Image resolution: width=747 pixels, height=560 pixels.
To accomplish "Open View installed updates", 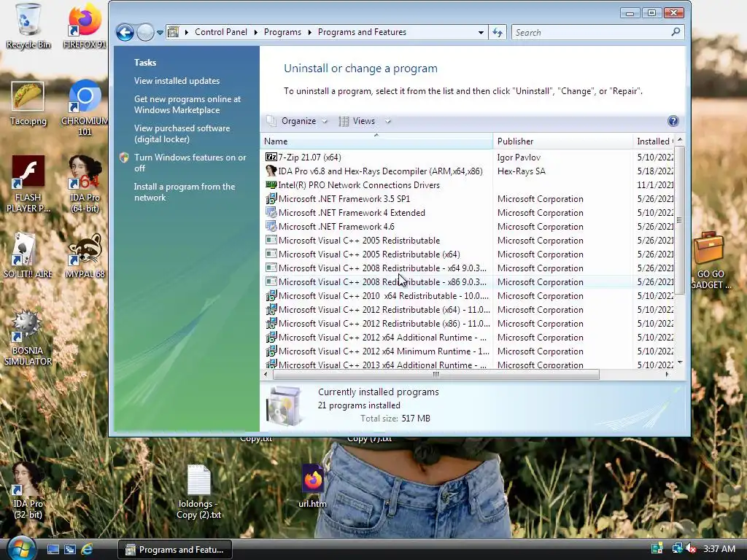I will (177, 81).
